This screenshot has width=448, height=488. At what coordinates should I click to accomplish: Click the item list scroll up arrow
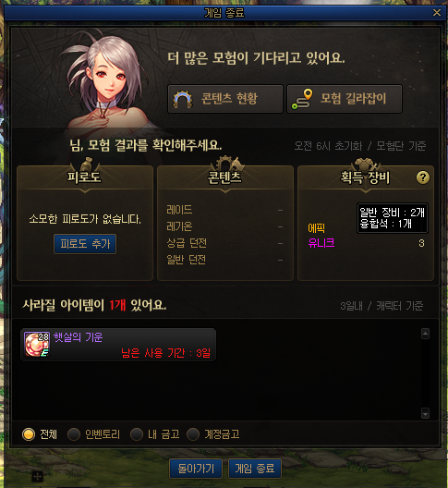[x=425, y=334]
